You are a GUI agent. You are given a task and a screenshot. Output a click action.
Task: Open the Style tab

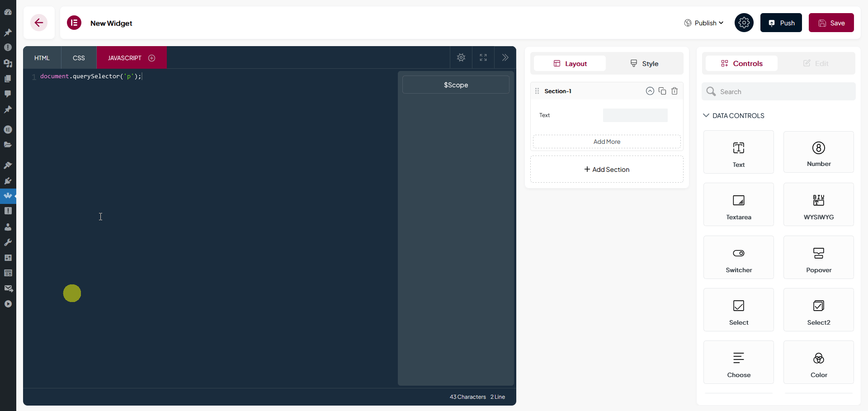pyautogui.click(x=644, y=63)
